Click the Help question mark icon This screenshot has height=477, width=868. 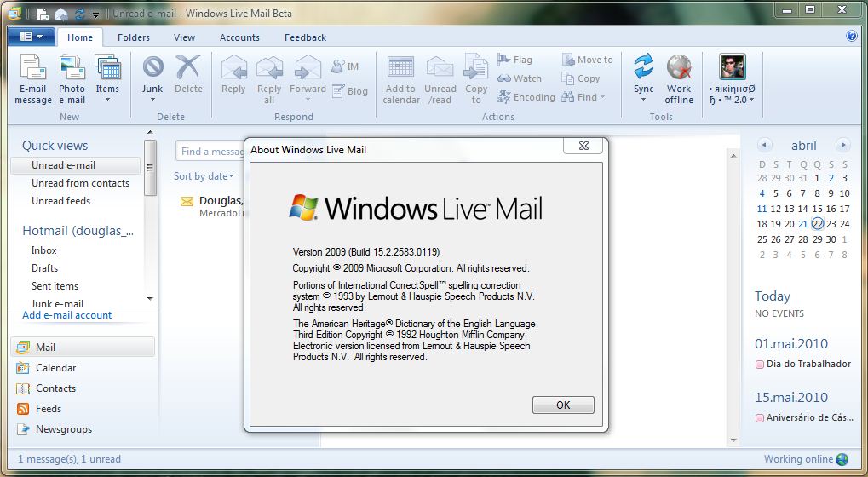point(852,37)
